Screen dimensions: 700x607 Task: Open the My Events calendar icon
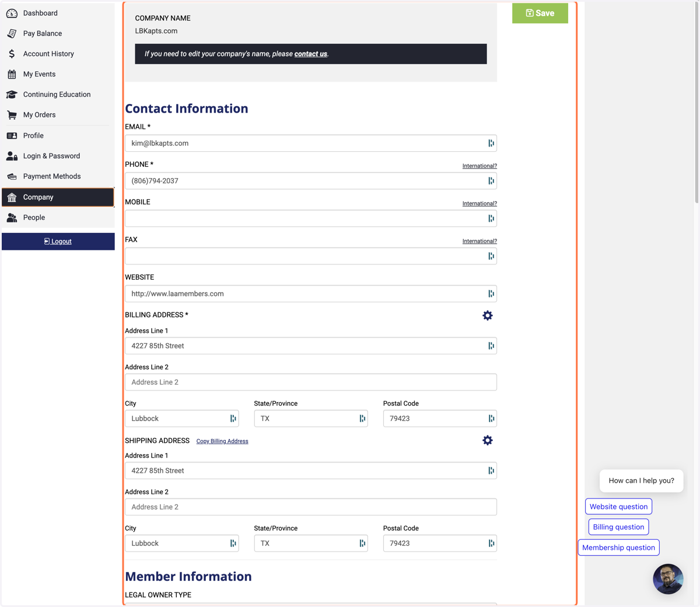point(12,74)
